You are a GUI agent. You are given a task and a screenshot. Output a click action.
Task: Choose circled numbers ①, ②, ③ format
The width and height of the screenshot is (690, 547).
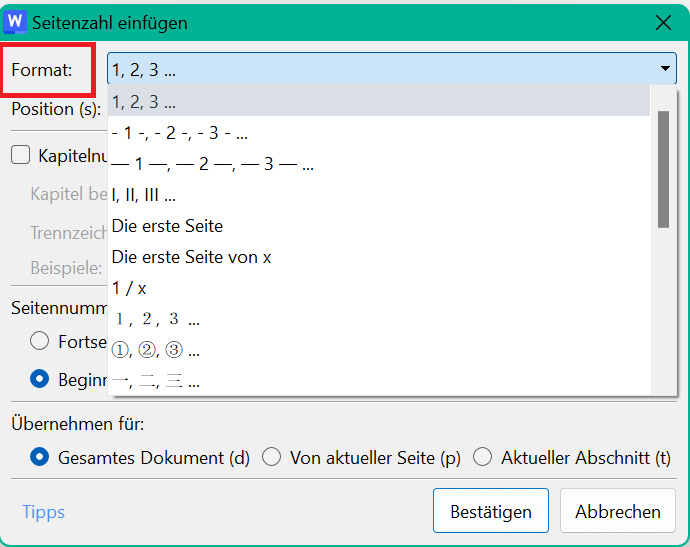click(x=378, y=350)
